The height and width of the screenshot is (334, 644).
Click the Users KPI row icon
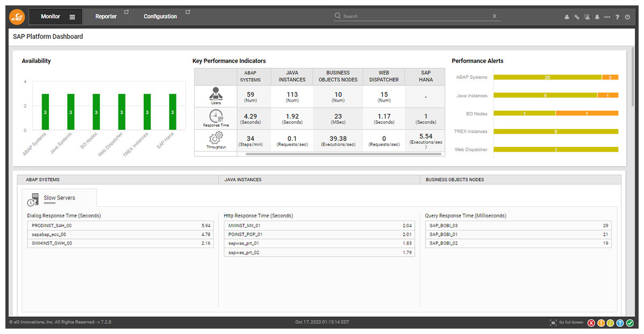(215, 94)
